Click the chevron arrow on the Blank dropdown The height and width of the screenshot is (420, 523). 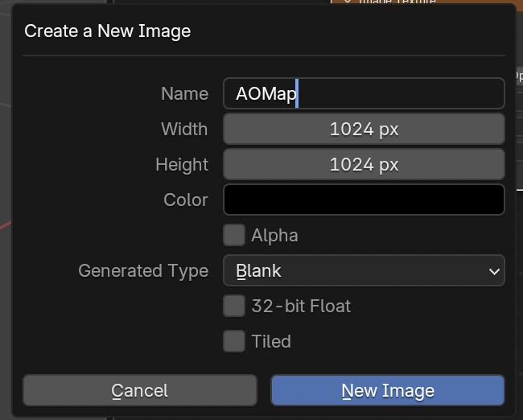click(494, 272)
